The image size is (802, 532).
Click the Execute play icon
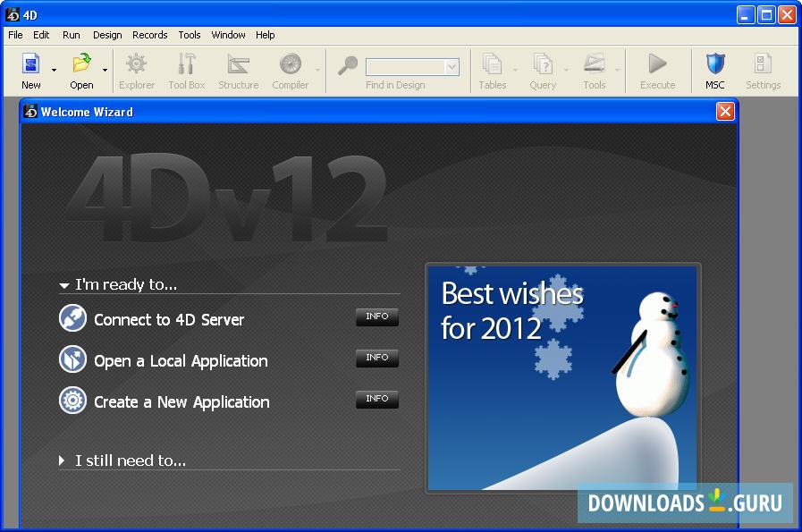pyautogui.click(x=657, y=64)
